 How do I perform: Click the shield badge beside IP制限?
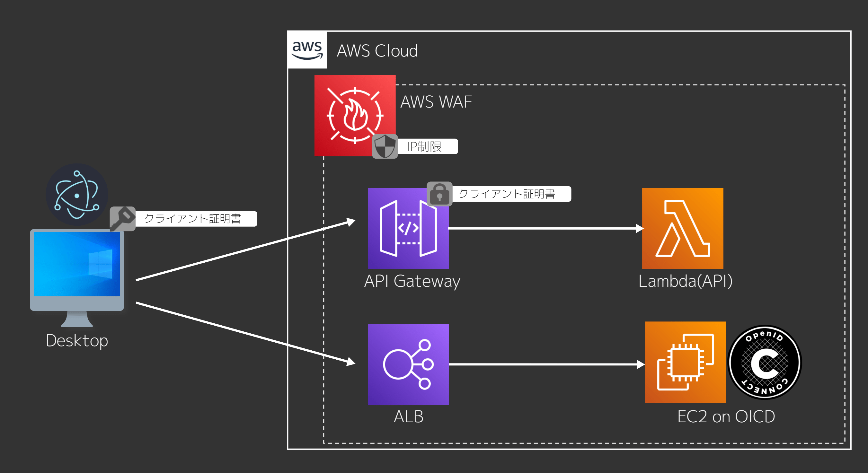click(x=385, y=146)
